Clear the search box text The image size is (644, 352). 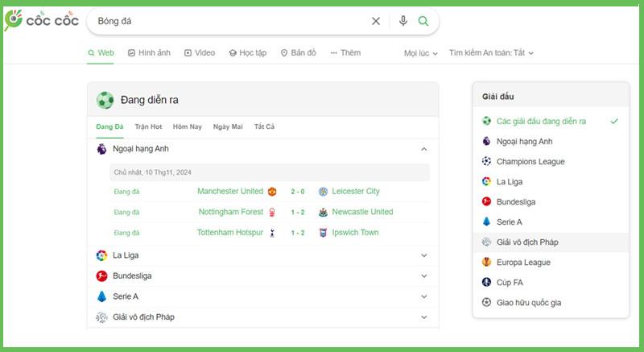click(375, 21)
